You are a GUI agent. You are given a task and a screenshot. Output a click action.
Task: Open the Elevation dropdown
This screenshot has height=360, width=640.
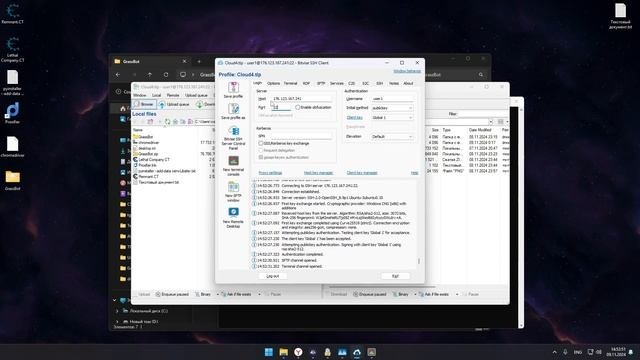[392, 136]
